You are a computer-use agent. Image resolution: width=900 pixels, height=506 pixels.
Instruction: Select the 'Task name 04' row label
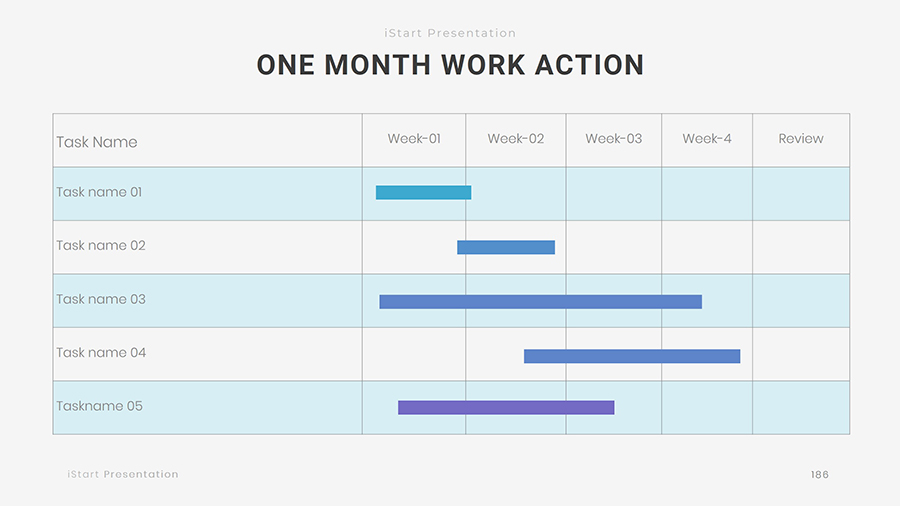(101, 353)
